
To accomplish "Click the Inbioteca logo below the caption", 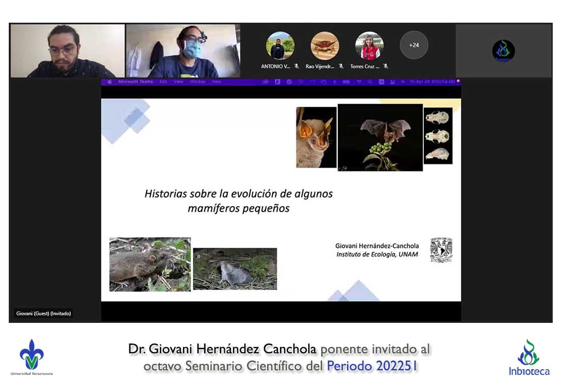I will coord(528,357).
